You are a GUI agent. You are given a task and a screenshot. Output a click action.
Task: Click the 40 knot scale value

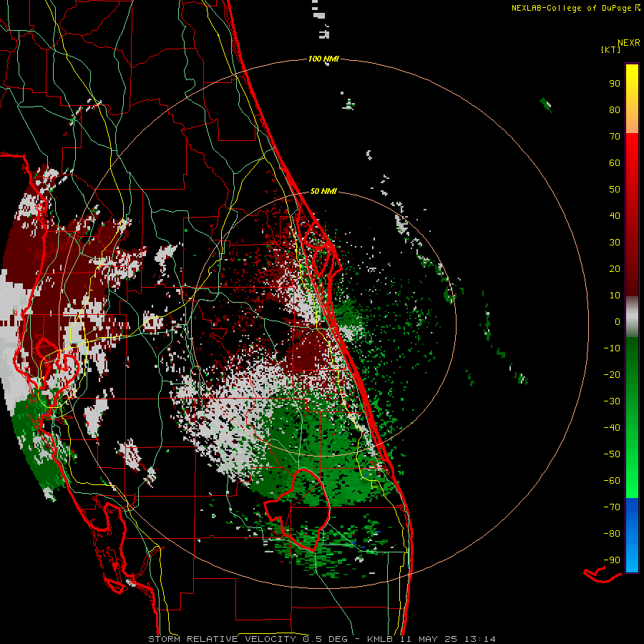click(x=615, y=216)
